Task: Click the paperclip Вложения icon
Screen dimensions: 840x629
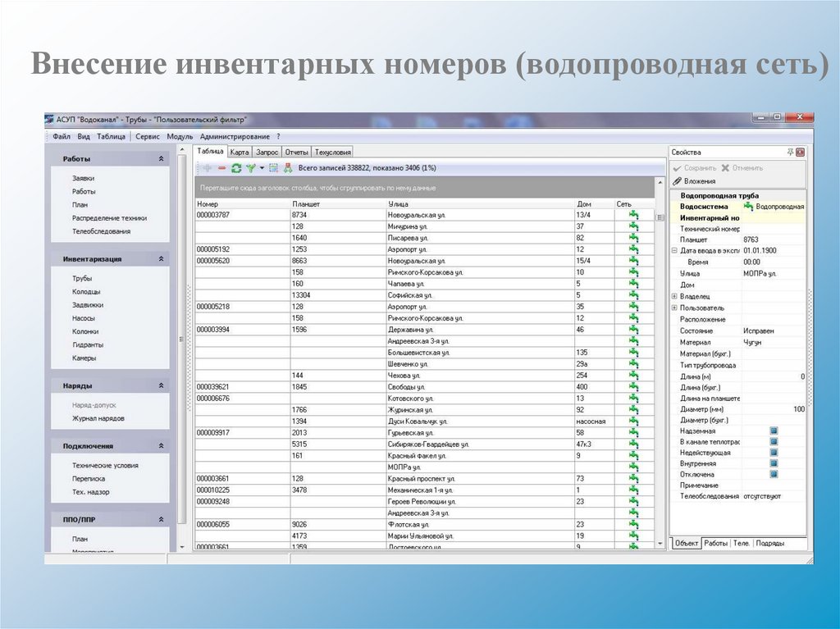Action: tap(678, 181)
